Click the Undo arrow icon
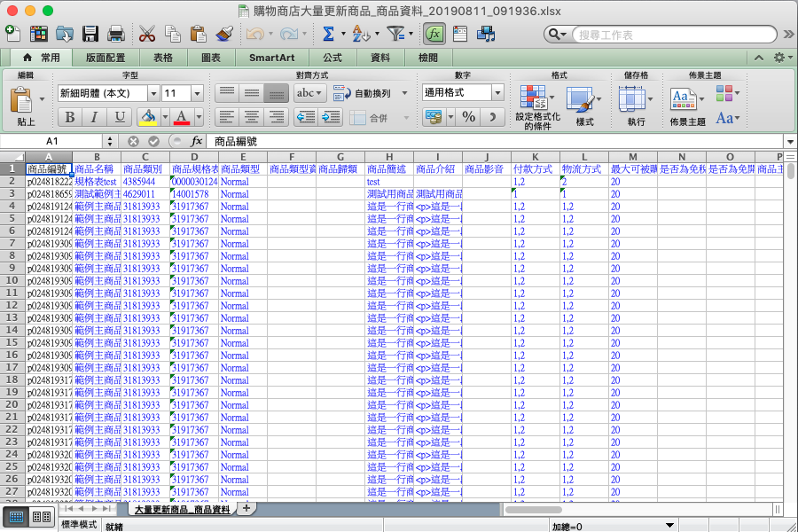798x532 pixels. [255, 34]
